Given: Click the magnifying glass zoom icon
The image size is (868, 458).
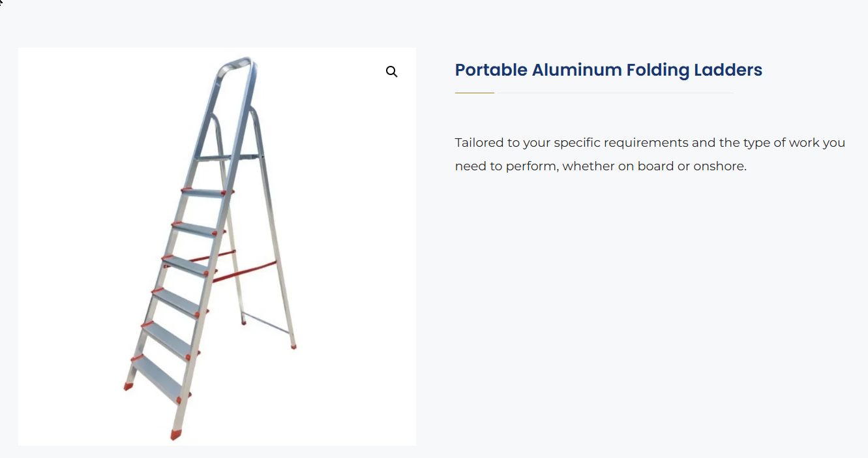Looking at the screenshot, I should pos(391,72).
